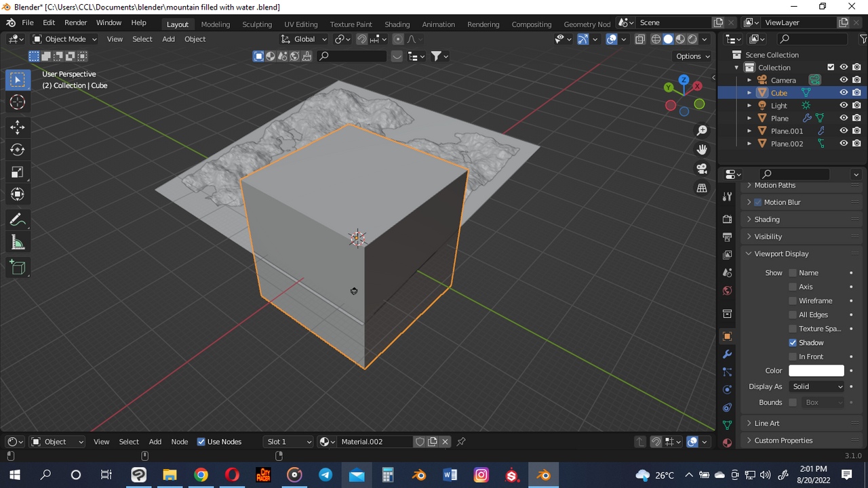Viewport: 868px width, 488px height.
Task: Click the viewport zoom magnifier icon
Action: (x=702, y=130)
